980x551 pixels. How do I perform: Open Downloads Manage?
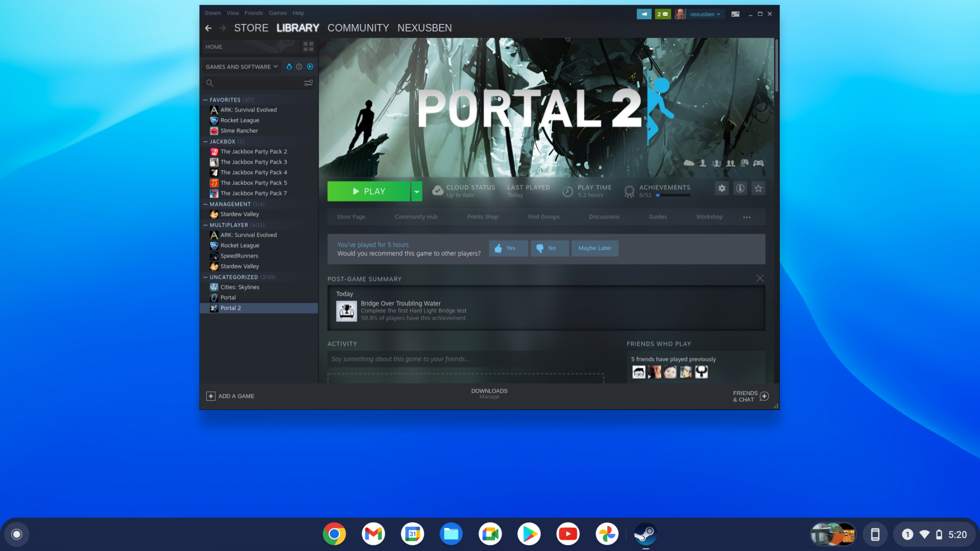coord(489,394)
